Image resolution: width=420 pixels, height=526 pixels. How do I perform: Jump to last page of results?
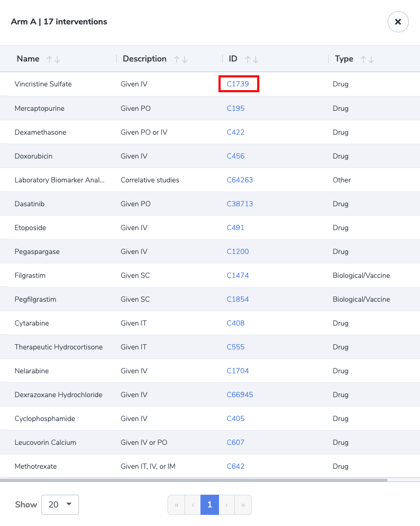coord(243,505)
